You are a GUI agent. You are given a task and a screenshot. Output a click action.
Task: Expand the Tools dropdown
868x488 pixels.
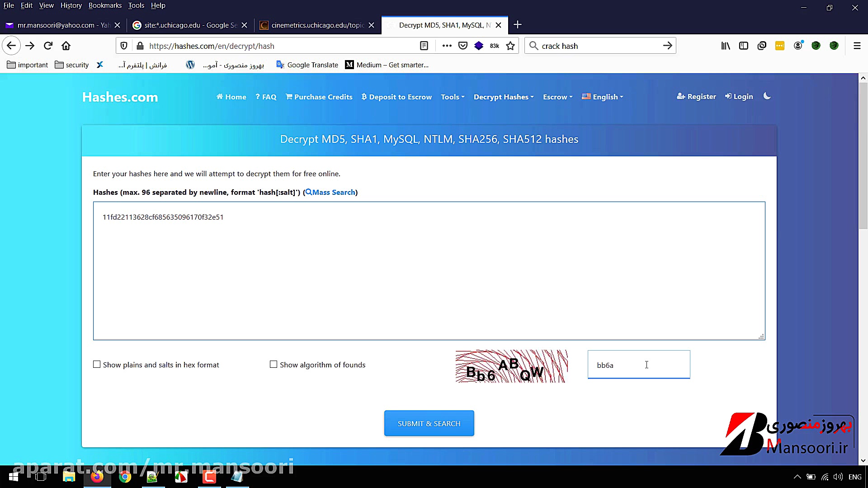(452, 97)
